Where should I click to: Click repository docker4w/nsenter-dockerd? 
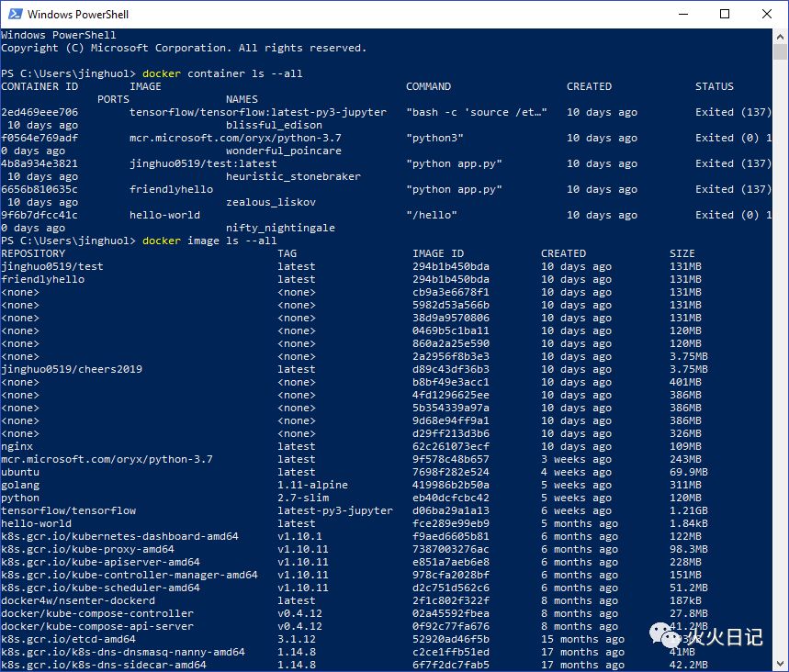(x=78, y=600)
